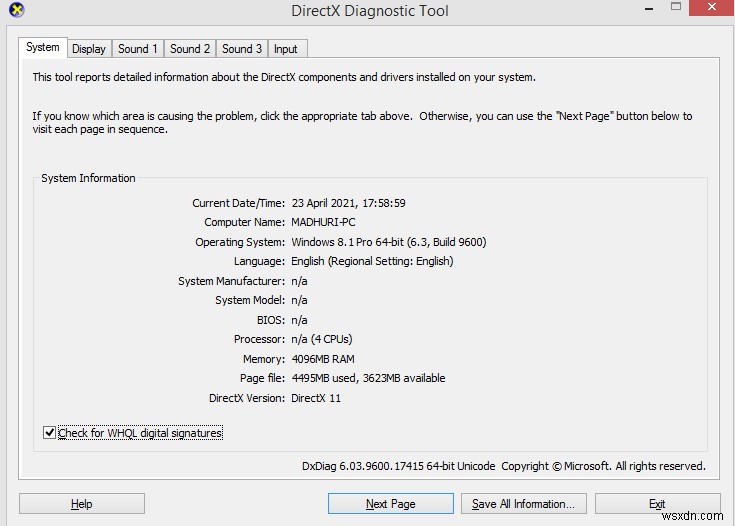
Task: Minimize the DirectX Diagnostic Tool window
Action: pyautogui.click(x=649, y=8)
